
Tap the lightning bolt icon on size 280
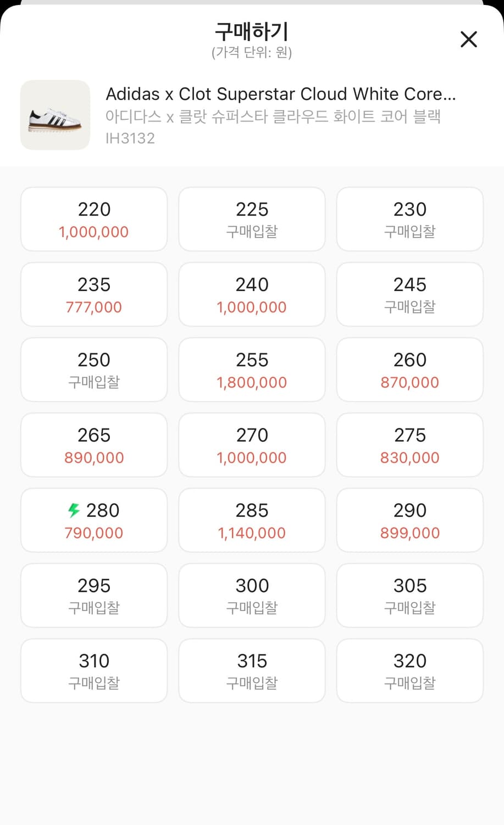pos(74,510)
